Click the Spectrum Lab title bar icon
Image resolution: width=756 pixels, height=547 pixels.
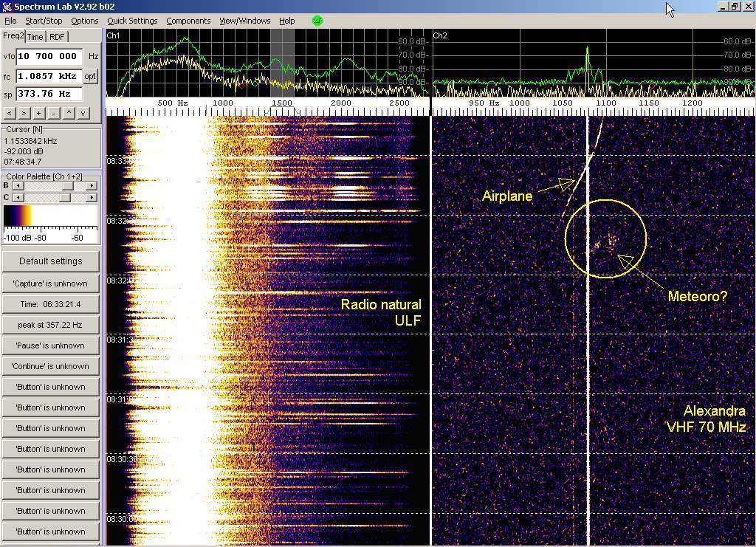(7, 7)
